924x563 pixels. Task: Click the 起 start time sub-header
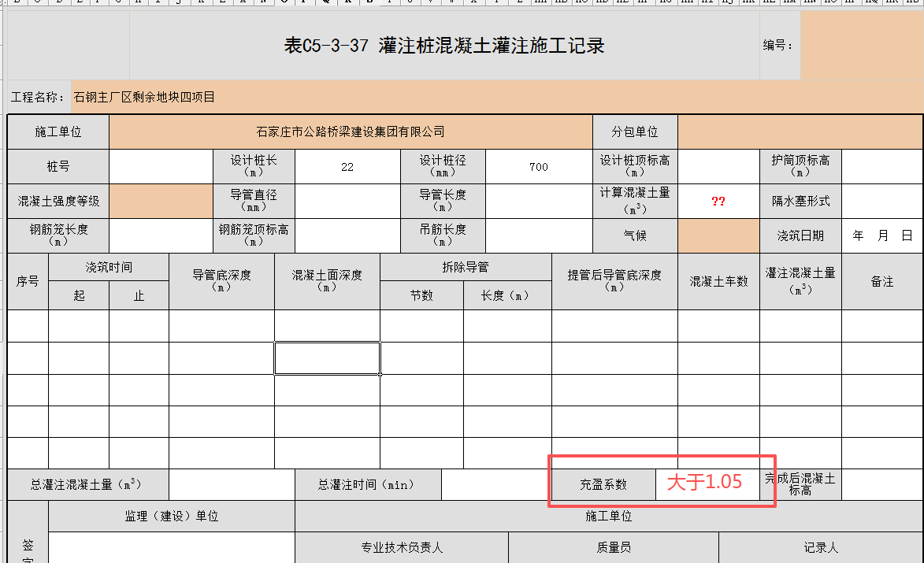click(x=79, y=295)
